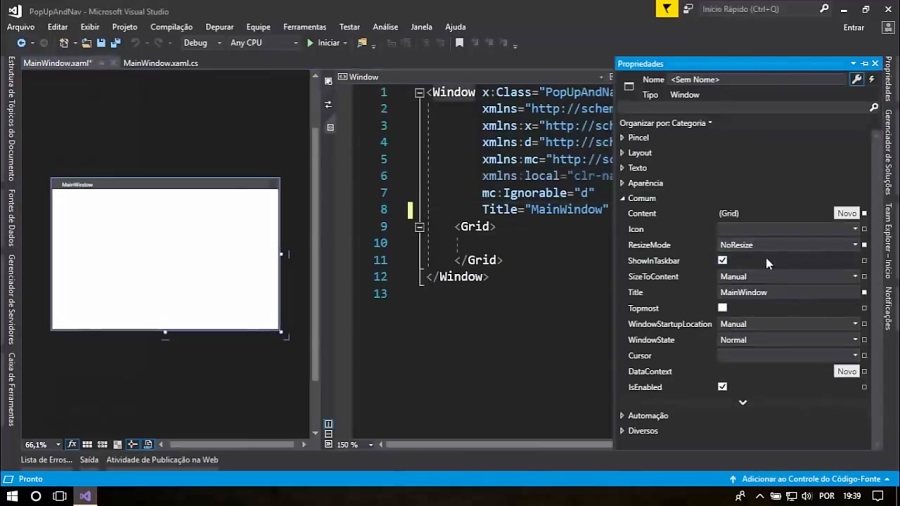Click the navigate backward arrow icon

(x=21, y=43)
